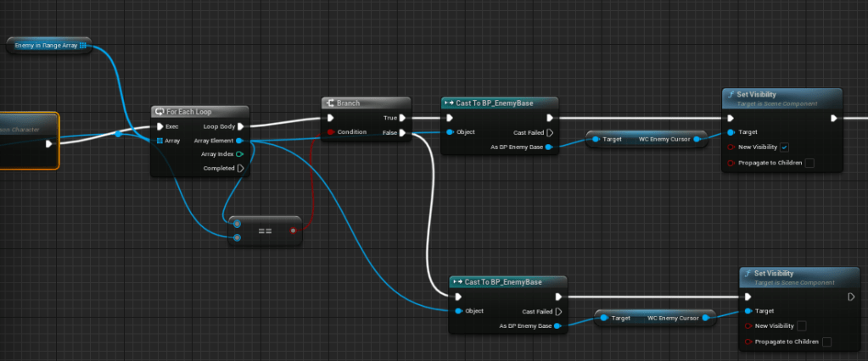Screen dimensions: 868x361
Task: Click Cast Failed pin on upper Cast node
Action: coord(550,133)
